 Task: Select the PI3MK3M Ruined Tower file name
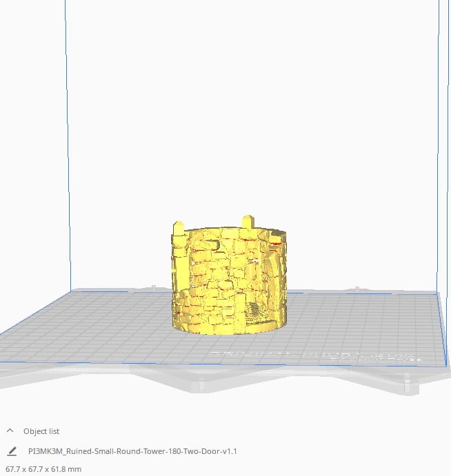(132, 451)
